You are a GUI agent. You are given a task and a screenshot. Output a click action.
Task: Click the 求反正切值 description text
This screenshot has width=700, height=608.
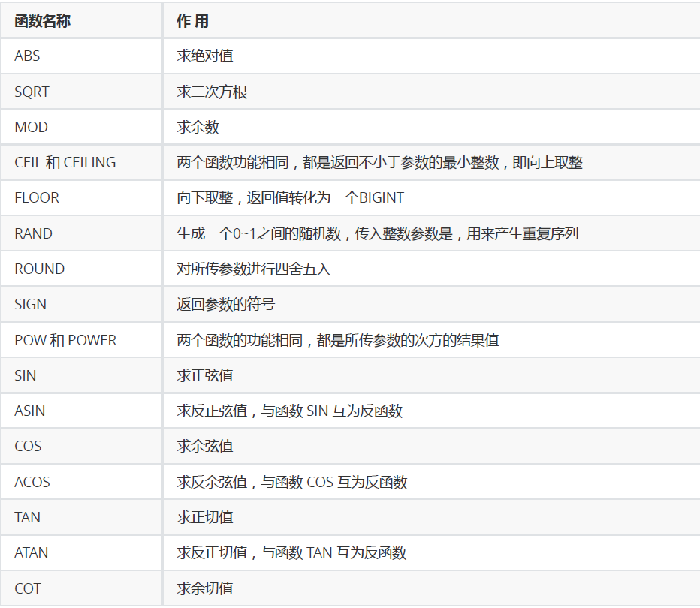[291, 552]
